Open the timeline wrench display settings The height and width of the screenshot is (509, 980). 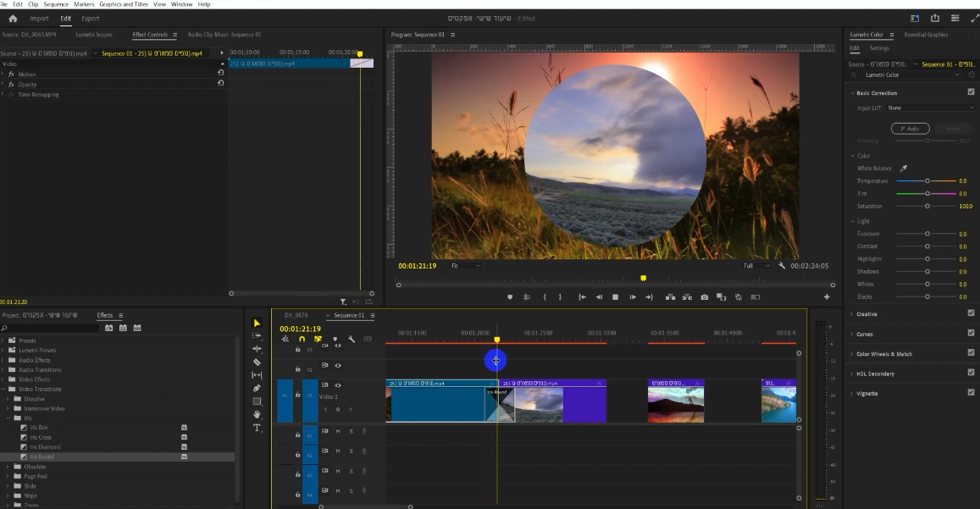tap(351, 339)
